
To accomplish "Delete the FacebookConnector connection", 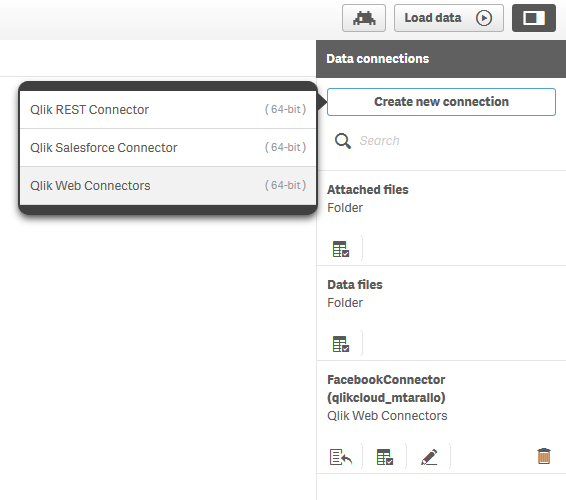I will (x=544, y=456).
